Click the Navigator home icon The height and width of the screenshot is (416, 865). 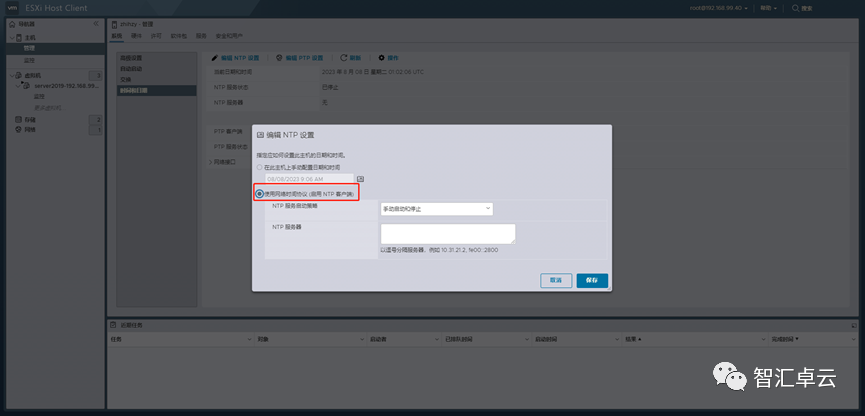[13, 24]
